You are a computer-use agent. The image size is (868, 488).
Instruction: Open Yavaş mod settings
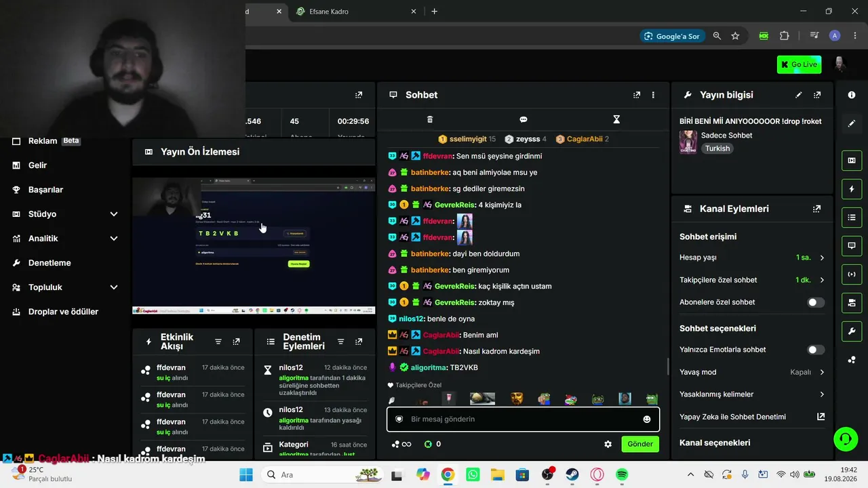752,372
